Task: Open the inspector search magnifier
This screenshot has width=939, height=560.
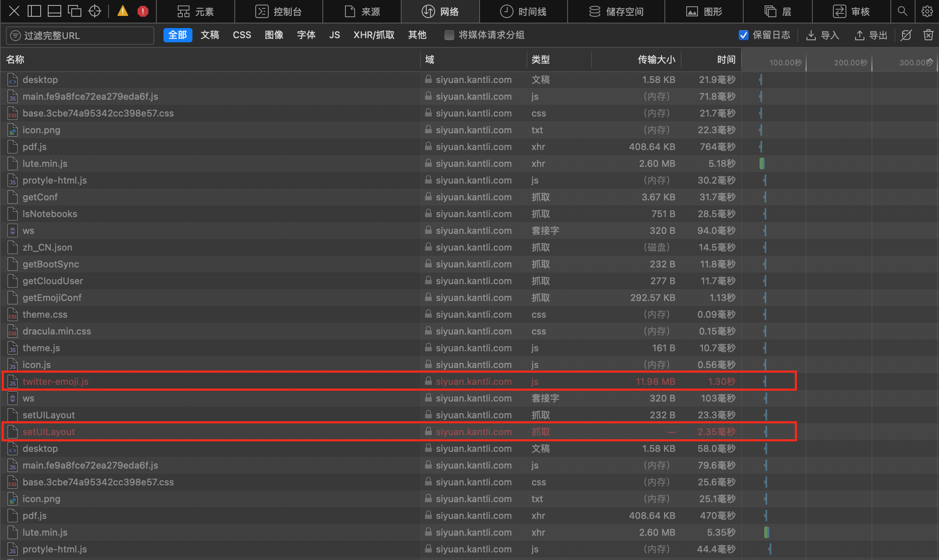Action: pyautogui.click(x=903, y=11)
